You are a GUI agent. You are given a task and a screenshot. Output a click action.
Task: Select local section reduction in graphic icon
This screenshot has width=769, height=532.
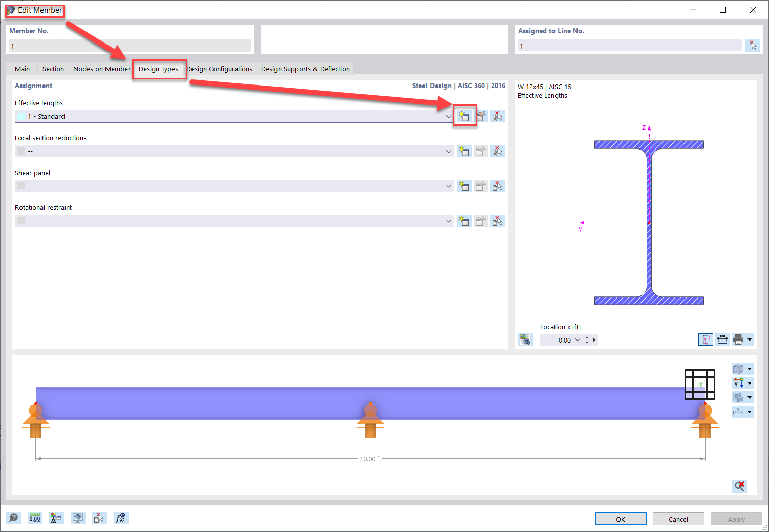coord(498,151)
